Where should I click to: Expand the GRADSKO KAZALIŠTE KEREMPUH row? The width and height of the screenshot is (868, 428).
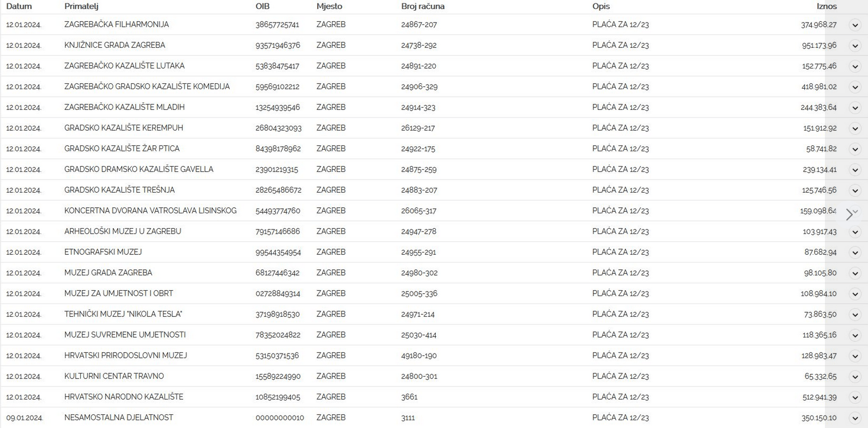point(854,128)
